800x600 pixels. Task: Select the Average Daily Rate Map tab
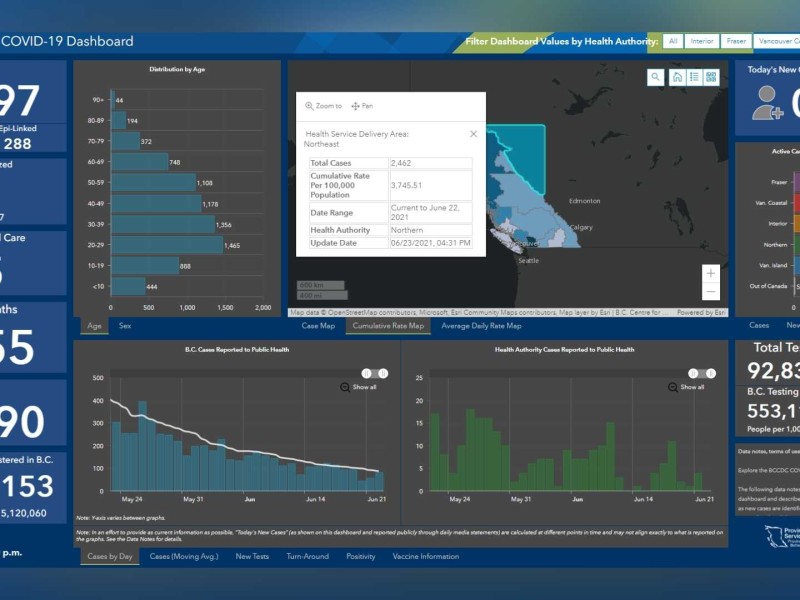[481, 325]
